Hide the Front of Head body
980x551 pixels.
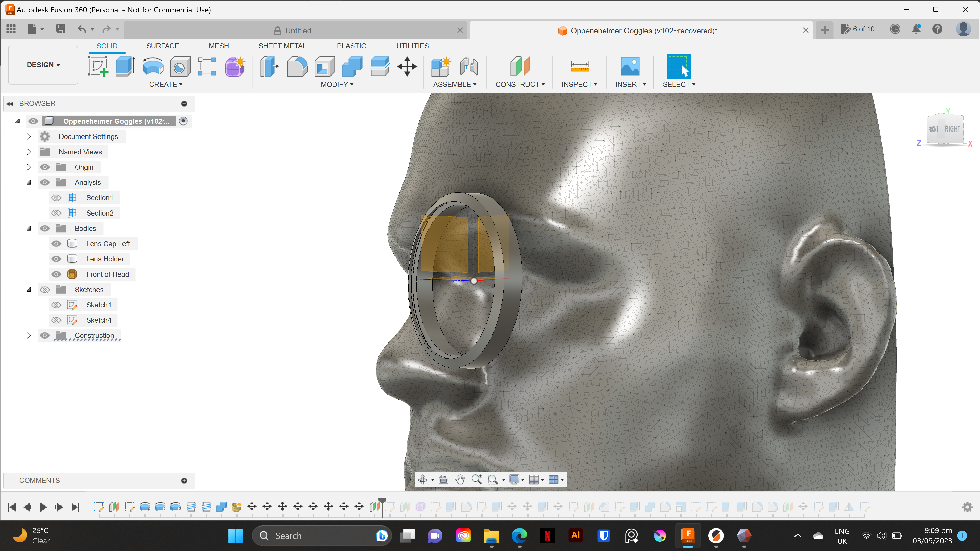tap(56, 274)
